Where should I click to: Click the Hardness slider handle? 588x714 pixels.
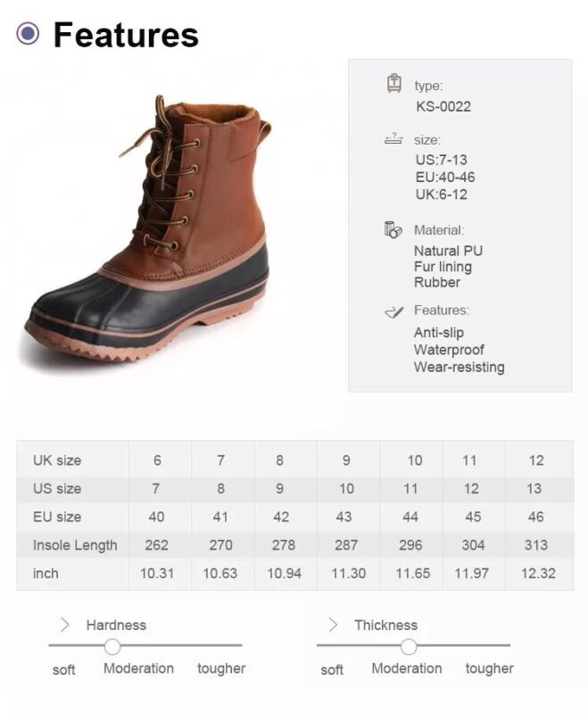click(x=112, y=646)
